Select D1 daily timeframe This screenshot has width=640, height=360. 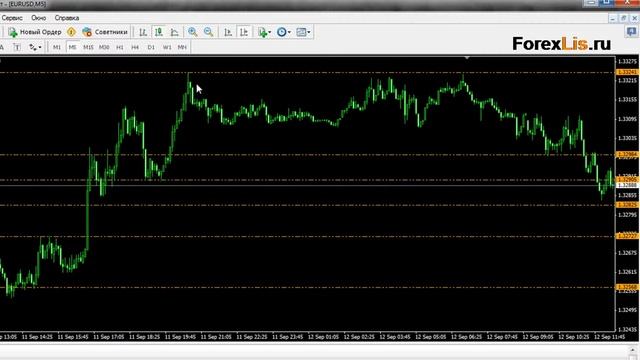pos(151,47)
